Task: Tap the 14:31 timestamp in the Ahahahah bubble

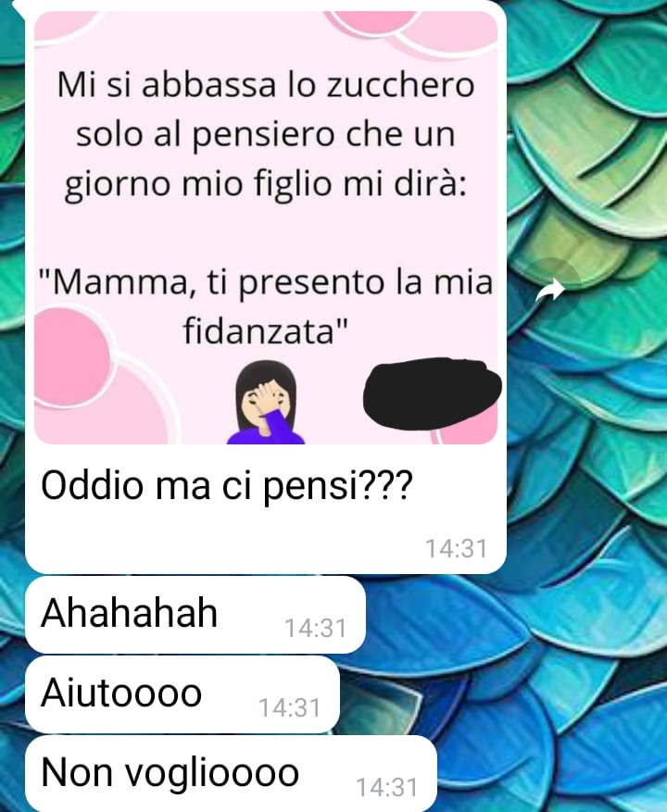Action: 315,629
